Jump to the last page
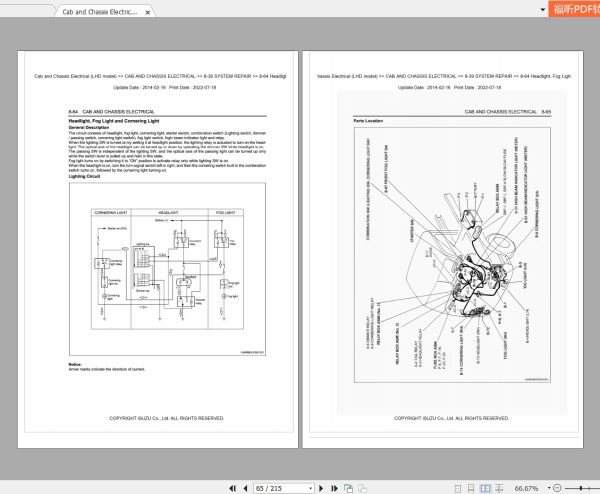The height and width of the screenshot is (494, 600). click(x=334, y=488)
